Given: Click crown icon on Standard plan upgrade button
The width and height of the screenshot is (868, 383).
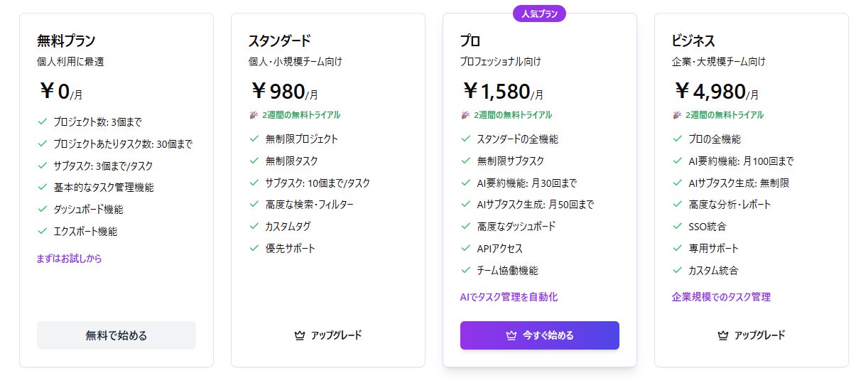Looking at the screenshot, I should (299, 335).
